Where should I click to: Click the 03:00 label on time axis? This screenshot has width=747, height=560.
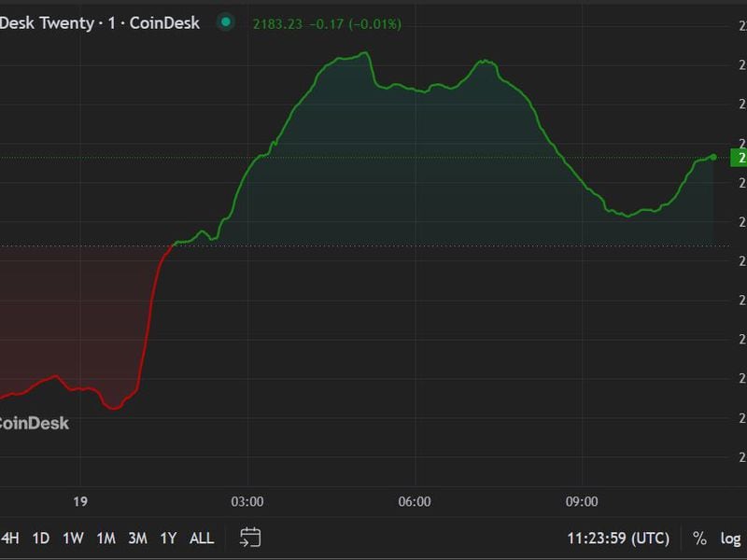point(247,502)
